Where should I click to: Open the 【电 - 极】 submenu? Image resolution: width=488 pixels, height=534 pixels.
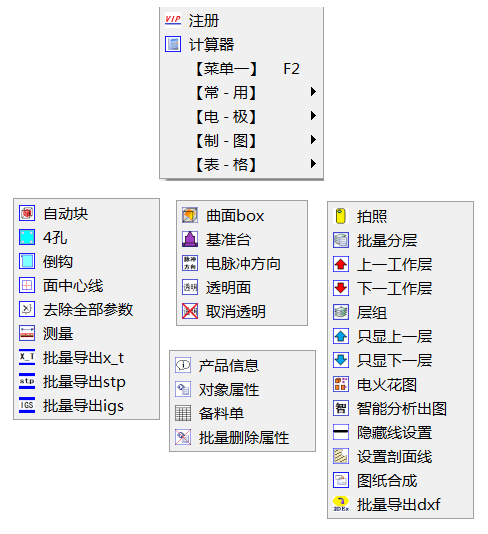pos(241,116)
